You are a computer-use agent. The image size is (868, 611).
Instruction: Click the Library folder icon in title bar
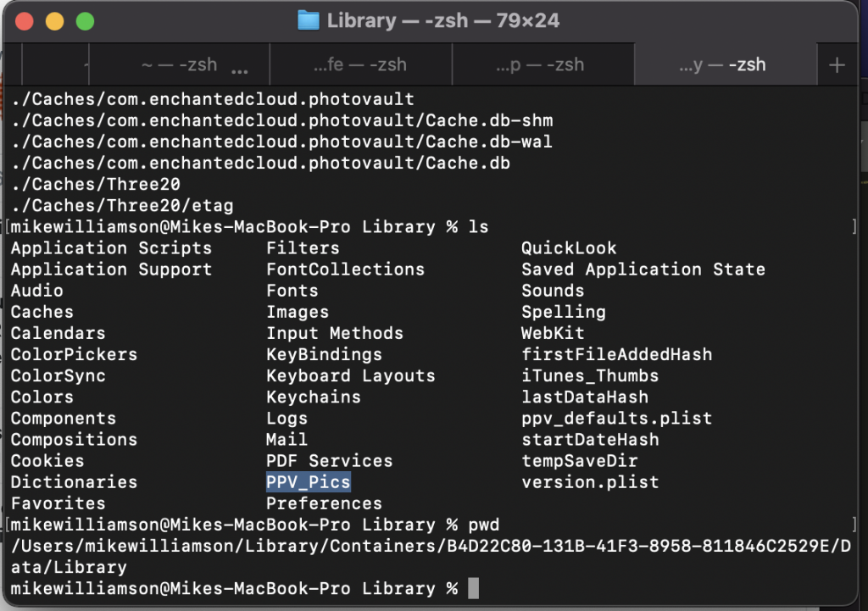pos(309,21)
